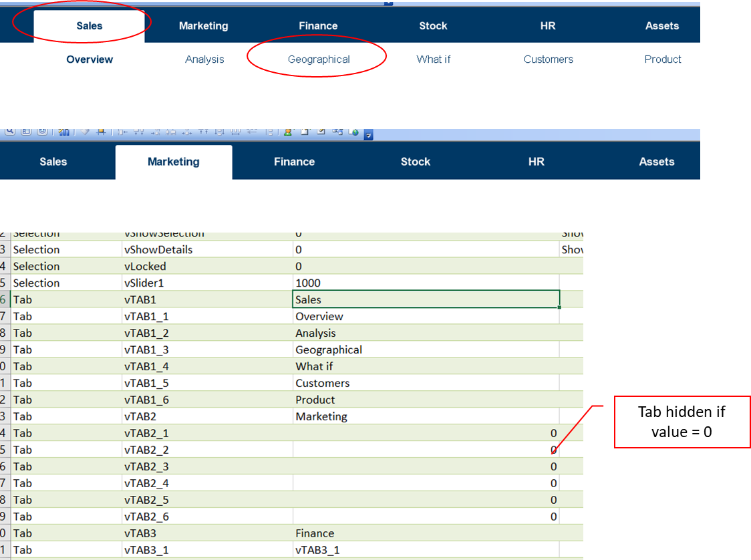
Task: Select the 'What if' value cell in spreadsheet
Action: point(426,366)
